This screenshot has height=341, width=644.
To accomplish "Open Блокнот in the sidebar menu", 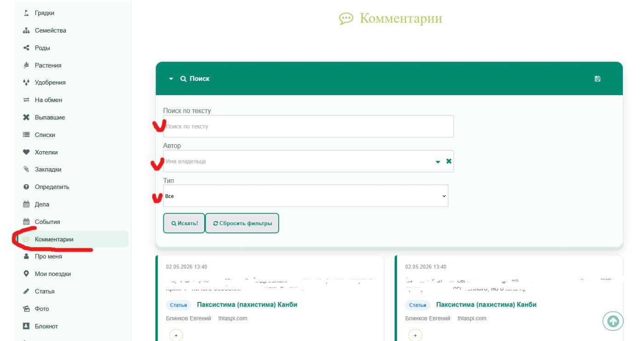I will point(46,326).
